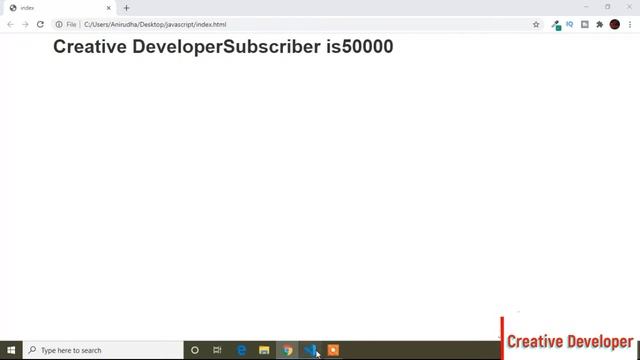
Task: Open the Windows Start menu
Action: 11,350
